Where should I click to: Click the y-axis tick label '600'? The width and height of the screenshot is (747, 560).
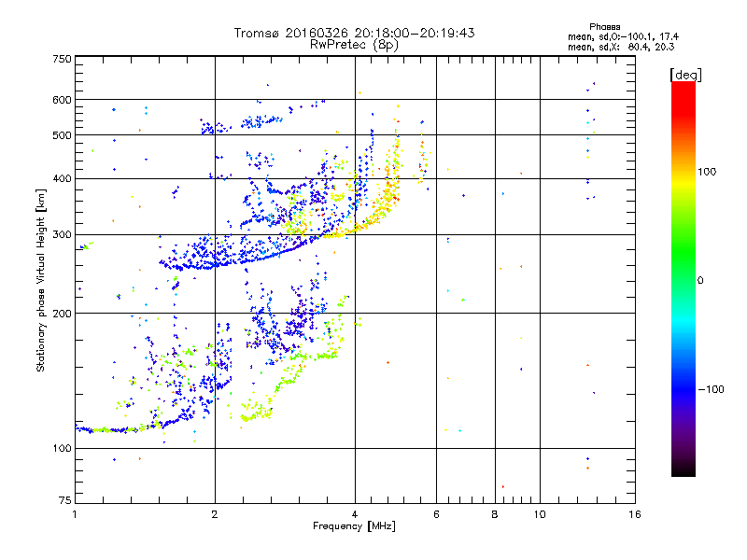coord(62,100)
